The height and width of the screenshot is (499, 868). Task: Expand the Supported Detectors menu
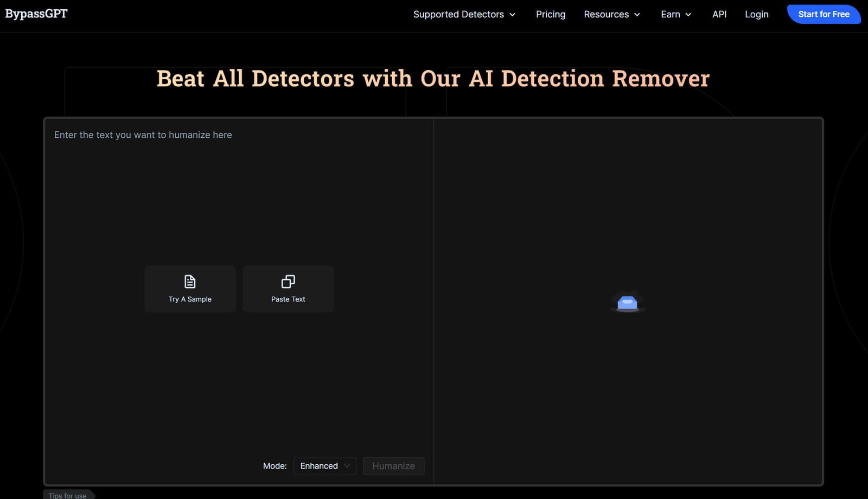point(464,14)
